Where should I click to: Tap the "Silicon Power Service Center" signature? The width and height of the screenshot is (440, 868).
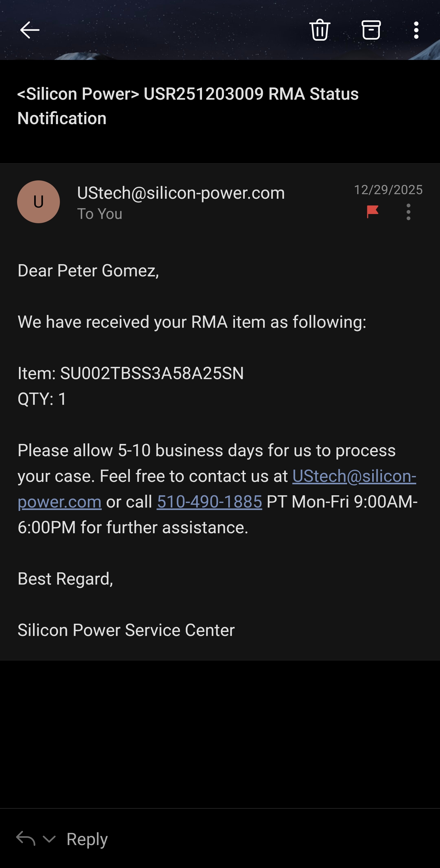point(126,630)
